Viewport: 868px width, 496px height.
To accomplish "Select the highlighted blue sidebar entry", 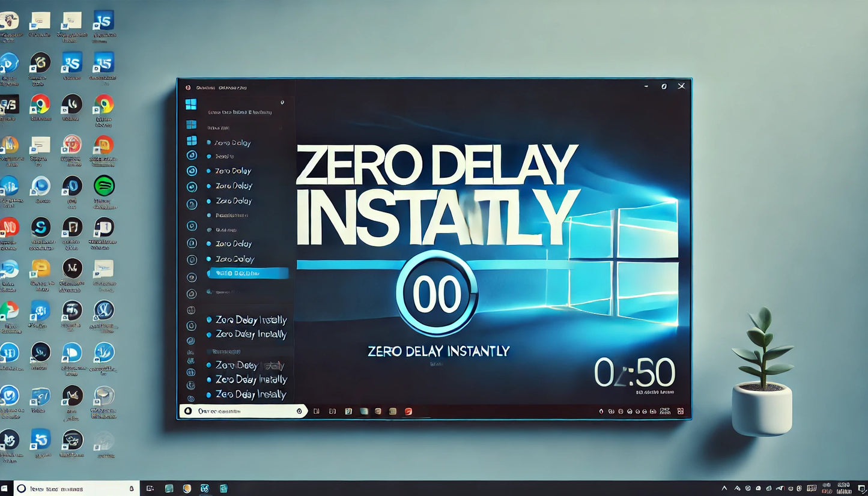I will 247,273.
